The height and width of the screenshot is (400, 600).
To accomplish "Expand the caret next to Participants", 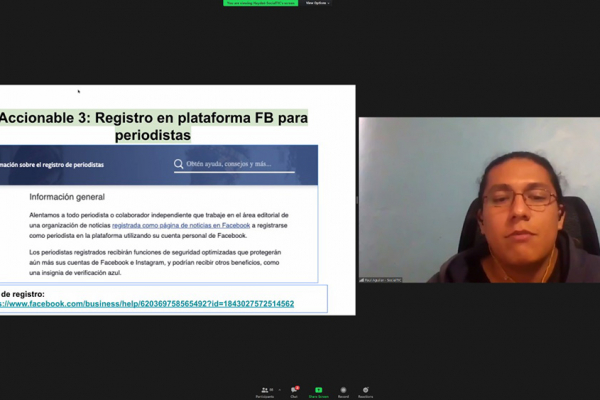I will click(x=279, y=390).
